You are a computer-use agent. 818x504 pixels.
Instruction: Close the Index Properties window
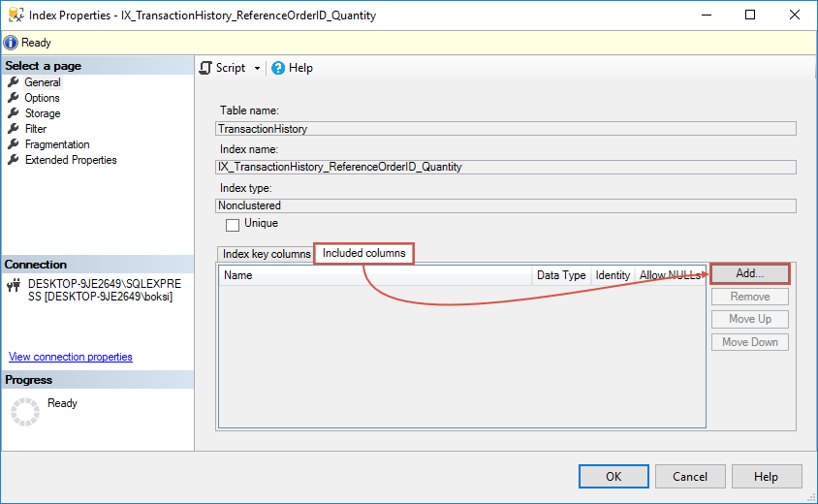795,15
